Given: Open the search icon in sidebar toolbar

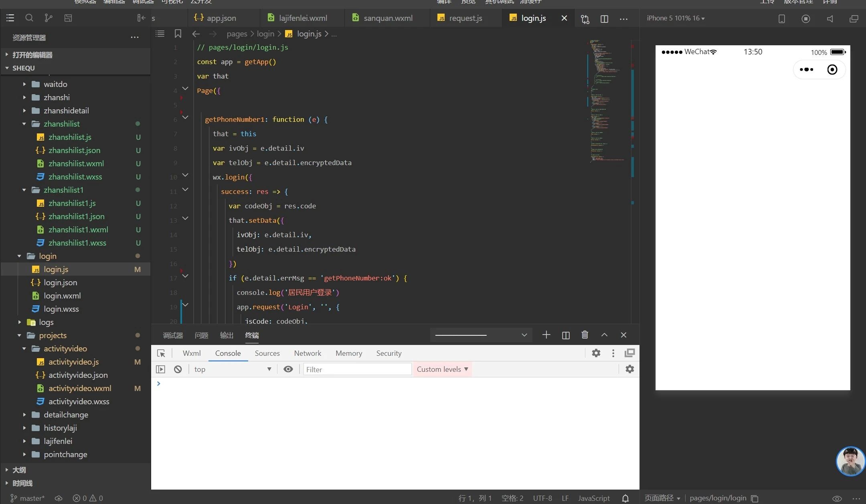Looking at the screenshot, I should point(29,18).
